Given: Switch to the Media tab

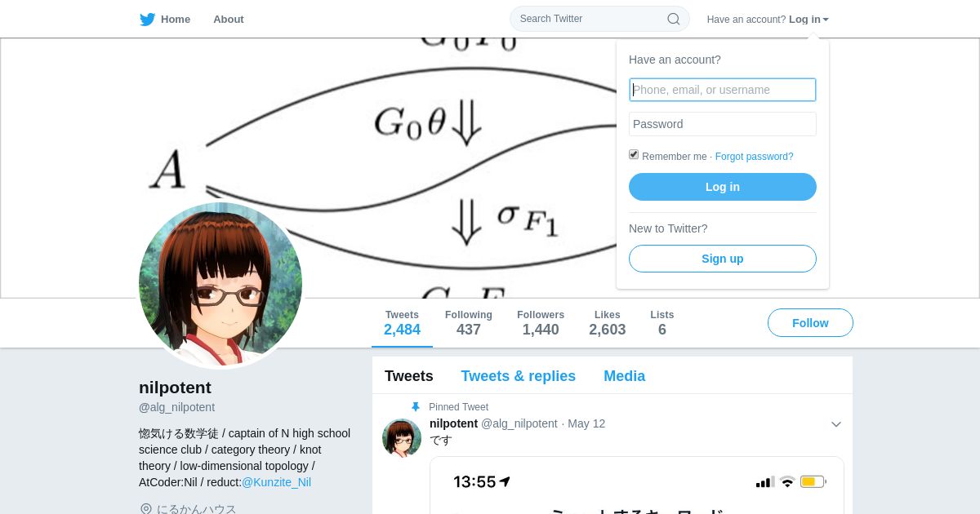Looking at the screenshot, I should 624,376.
